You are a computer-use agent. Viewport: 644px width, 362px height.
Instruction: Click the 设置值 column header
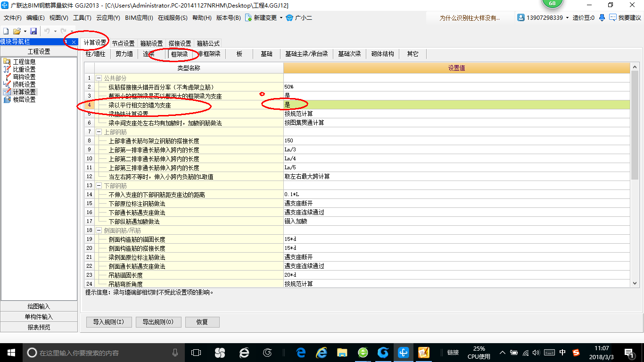coord(456,68)
